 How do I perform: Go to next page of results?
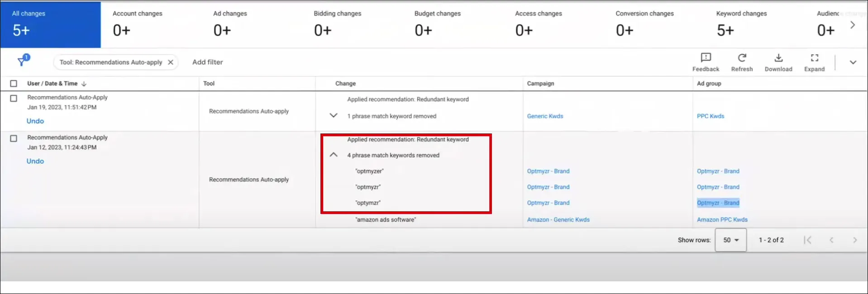pos(854,240)
